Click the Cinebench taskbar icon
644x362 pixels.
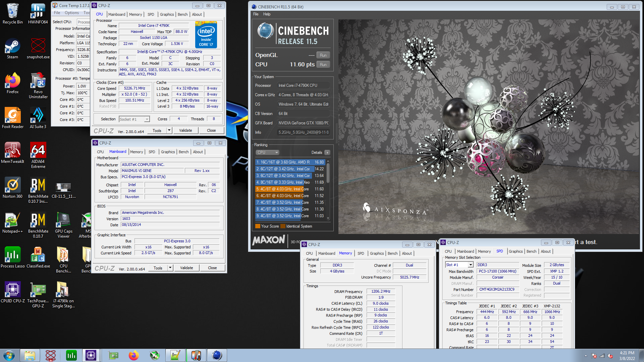tap(217, 355)
